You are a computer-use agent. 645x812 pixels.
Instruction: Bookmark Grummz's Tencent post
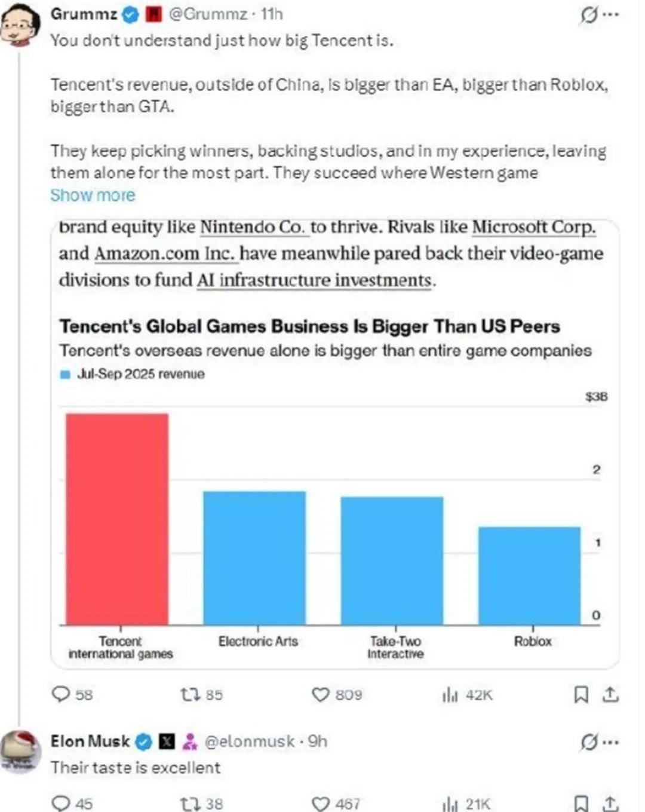pos(580,694)
